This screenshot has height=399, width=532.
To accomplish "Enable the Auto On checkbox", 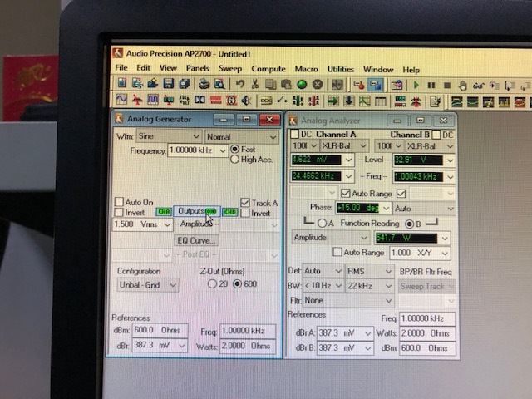I will point(119,202).
